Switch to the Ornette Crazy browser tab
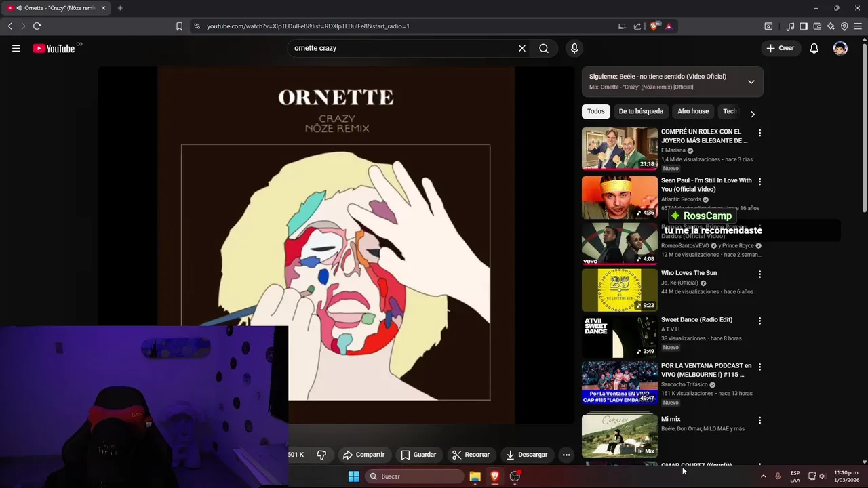This screenshot has width=868, height=488. click(56, 8)
